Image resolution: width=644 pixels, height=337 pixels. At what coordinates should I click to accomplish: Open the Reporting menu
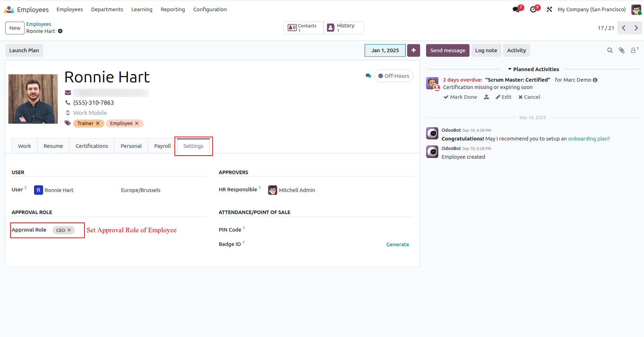click(x=173, y=9)
